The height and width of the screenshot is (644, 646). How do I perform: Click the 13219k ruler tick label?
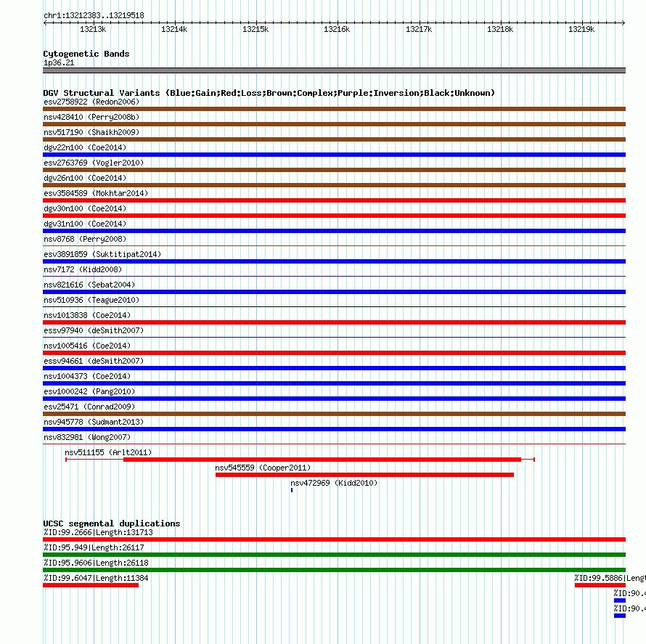[x=581, y=29]
